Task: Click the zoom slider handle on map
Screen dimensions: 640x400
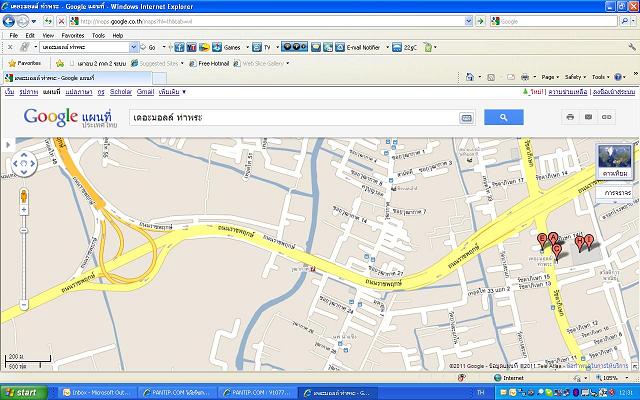Action: (x=24, y=231)
